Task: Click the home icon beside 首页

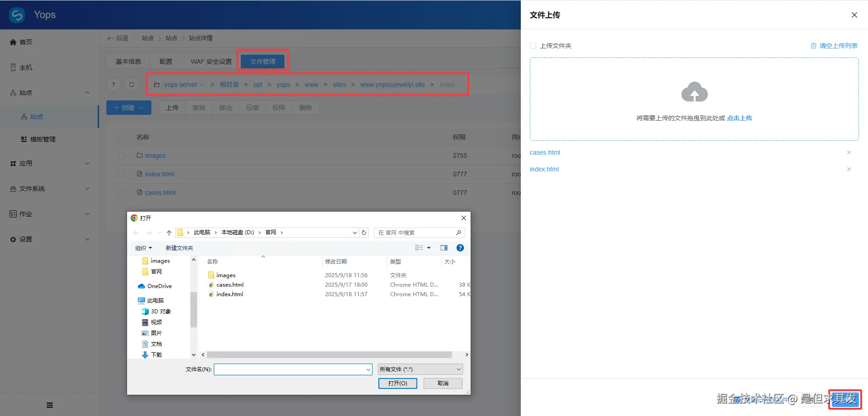Action: coord(13,42)
